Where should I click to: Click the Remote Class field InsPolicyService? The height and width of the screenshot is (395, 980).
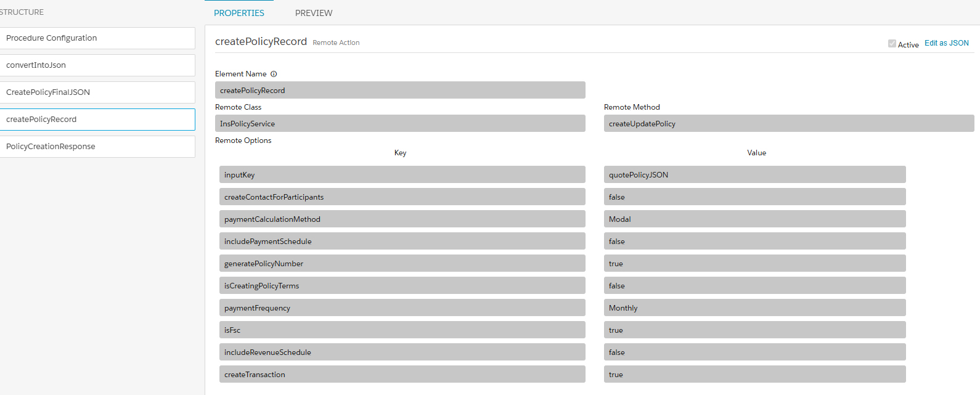(x=400, y=124)
